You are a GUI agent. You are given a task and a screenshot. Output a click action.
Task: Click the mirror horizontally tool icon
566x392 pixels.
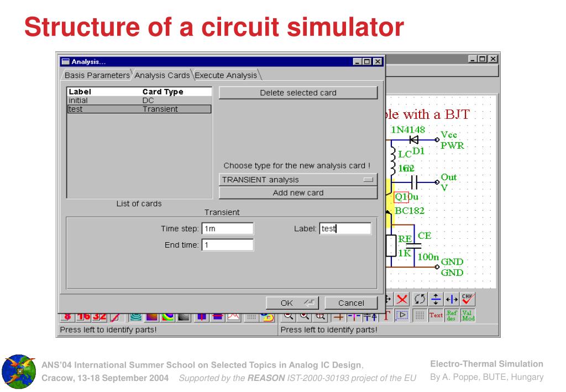click(452, 299)
